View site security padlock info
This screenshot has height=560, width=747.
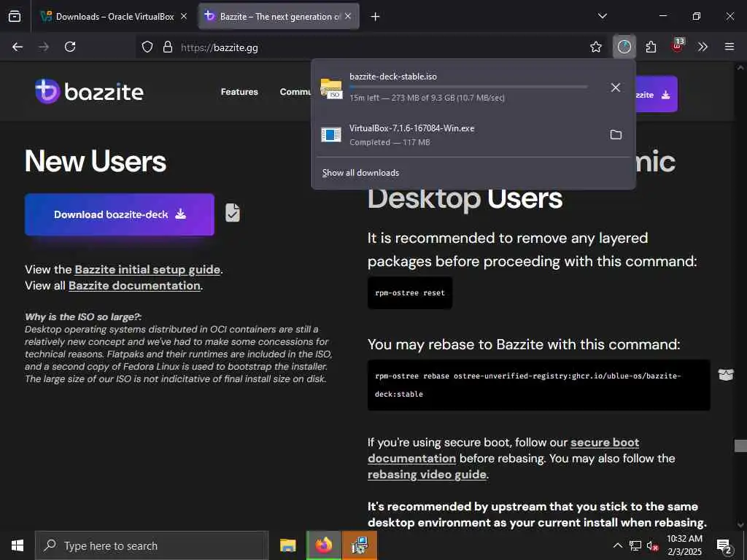coord(168,47)
